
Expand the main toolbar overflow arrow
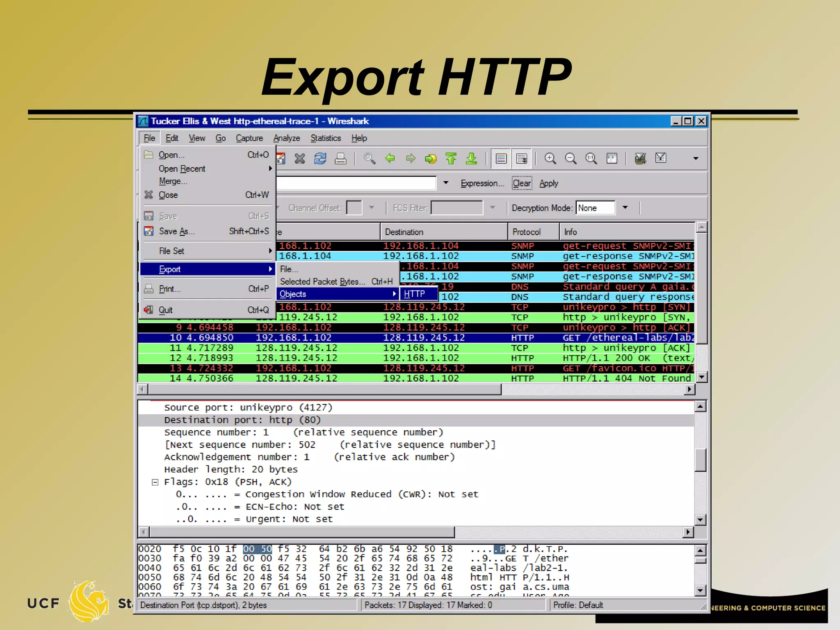696,158
